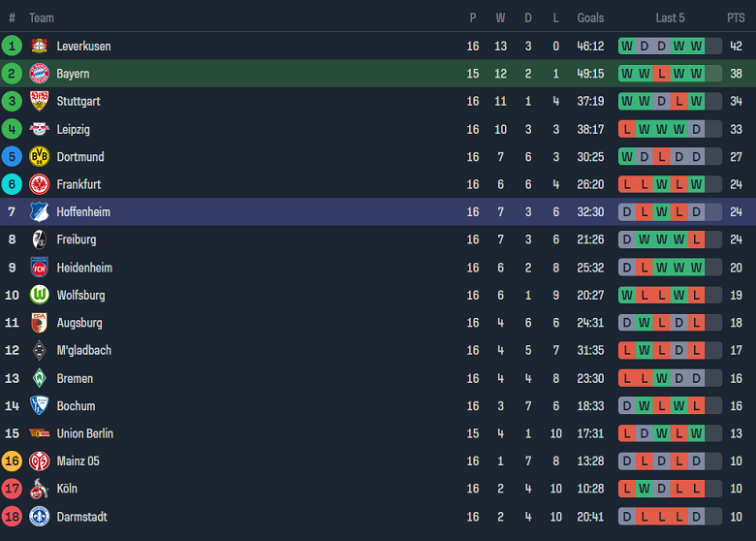The height and width of the screenshot is (541, 756).
Task: Select the Heidenheim team name
Action: [x=84, y=268]
